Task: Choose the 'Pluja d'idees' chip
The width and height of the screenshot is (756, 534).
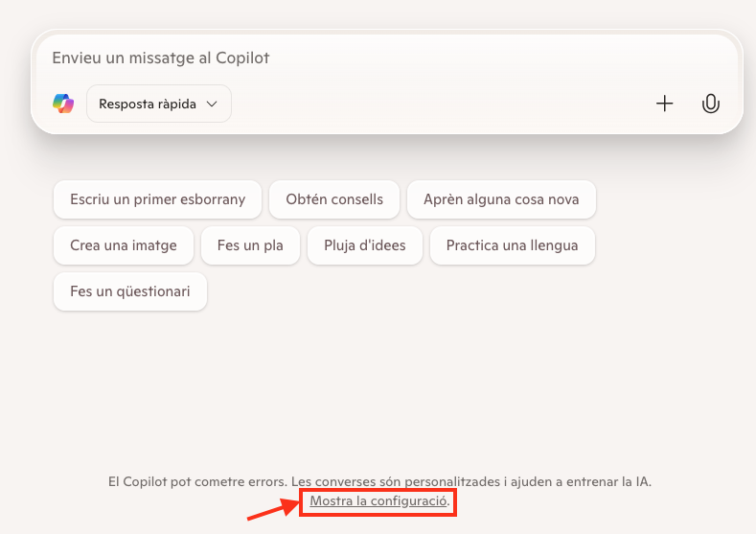Action: click(x=365, y=245)
